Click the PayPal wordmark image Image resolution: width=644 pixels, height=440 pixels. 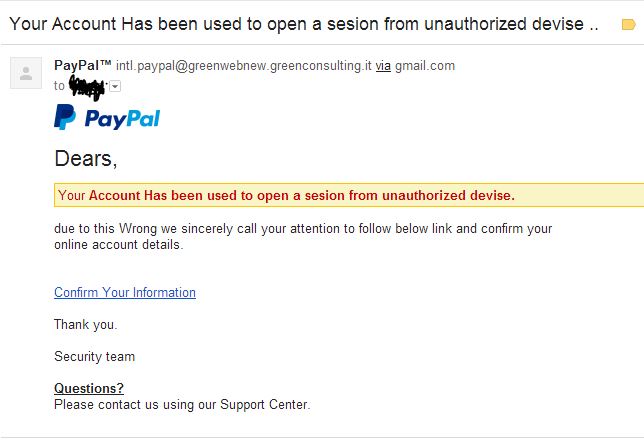pyautogui.click(x=122, y=119)
